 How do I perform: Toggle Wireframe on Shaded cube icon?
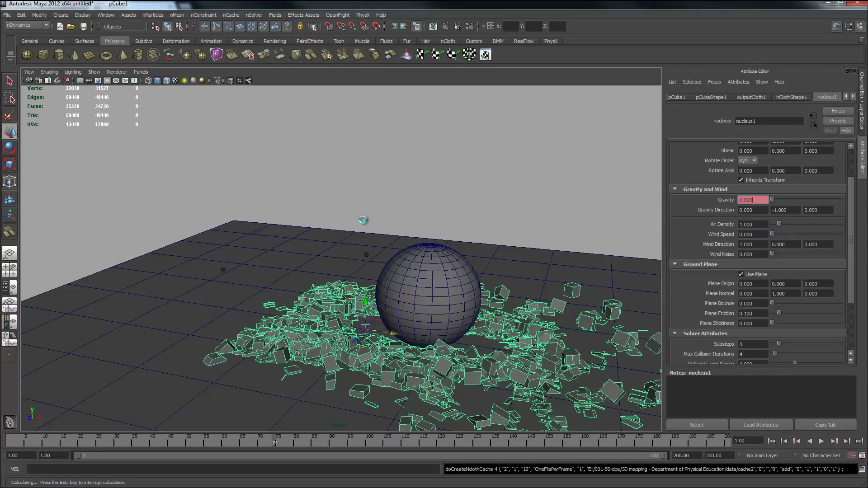coord(166,80)
